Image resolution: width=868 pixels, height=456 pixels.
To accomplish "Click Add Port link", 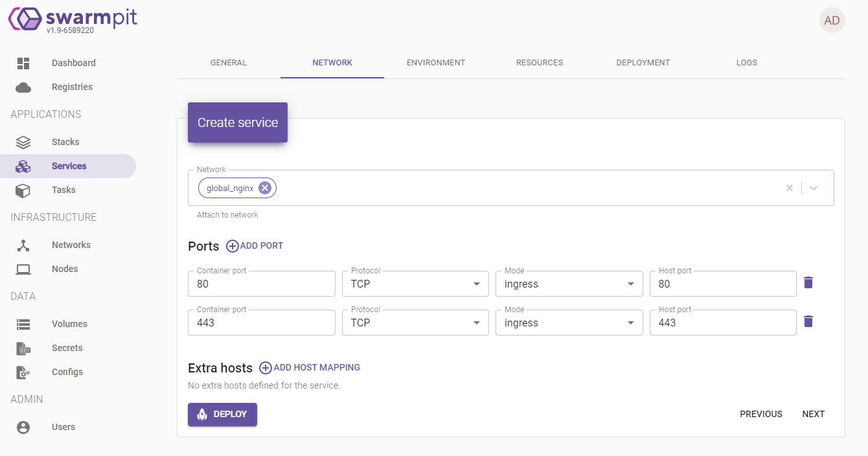I will click(x=255, y=246).
